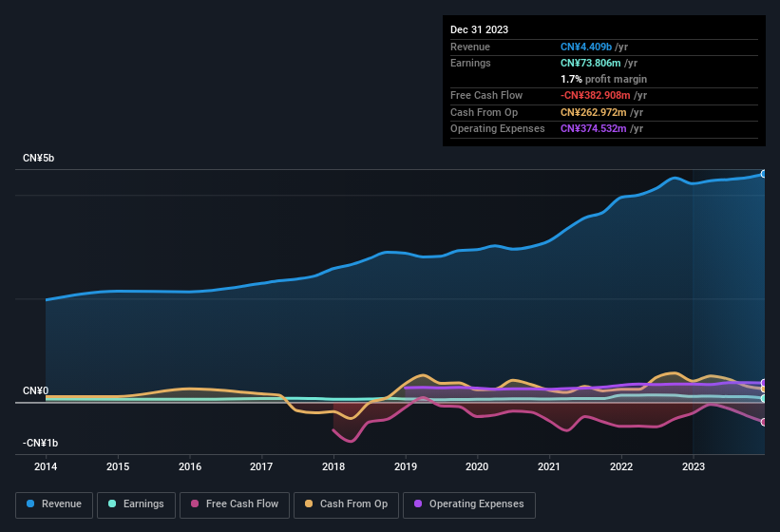Click the purple Operating Expenses legend dot
This screenshot has height=532, width=780.
[418, 504]
